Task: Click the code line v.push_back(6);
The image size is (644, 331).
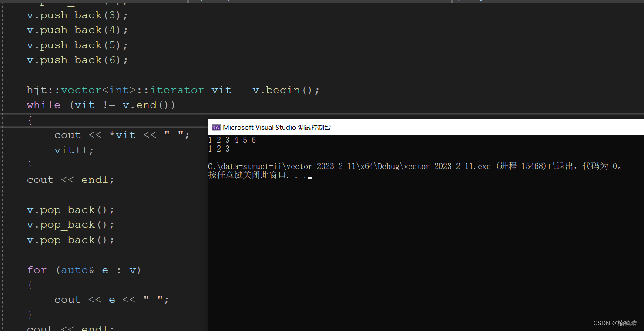Action: tap(77, 60)
